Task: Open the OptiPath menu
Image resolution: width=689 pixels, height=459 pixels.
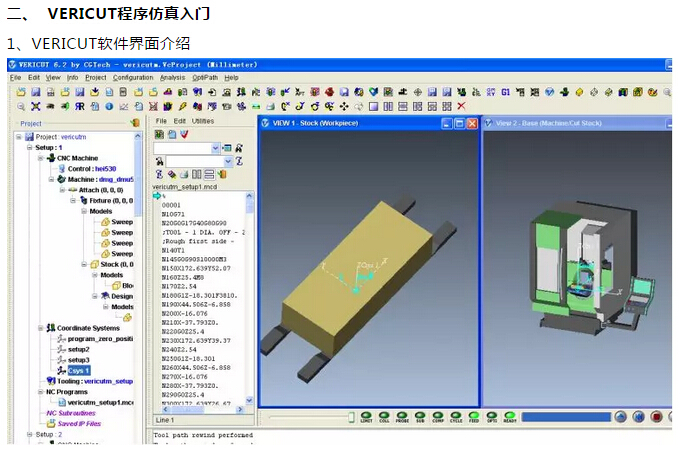Action: click(x=205, y=77)
